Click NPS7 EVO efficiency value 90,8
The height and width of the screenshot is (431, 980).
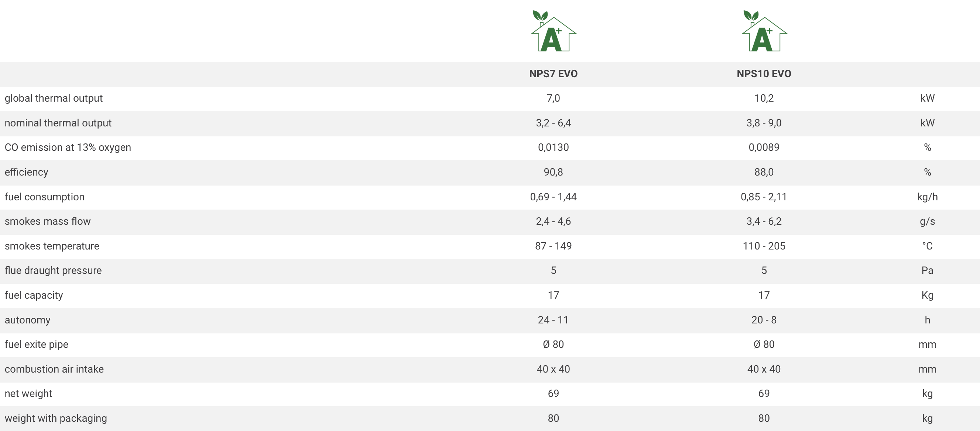tap(553, 172)
